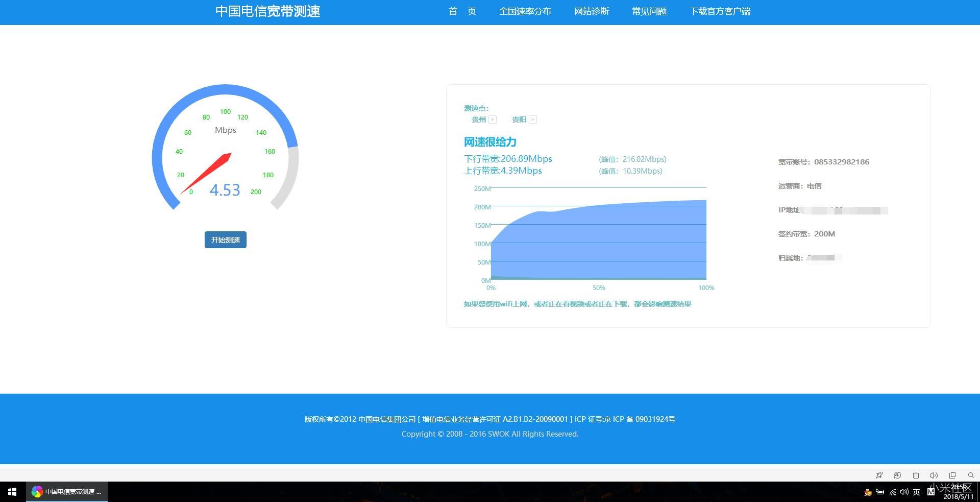Click the overlapping windows icon in status bar
980x502 pixels.
tap(952, 475)
